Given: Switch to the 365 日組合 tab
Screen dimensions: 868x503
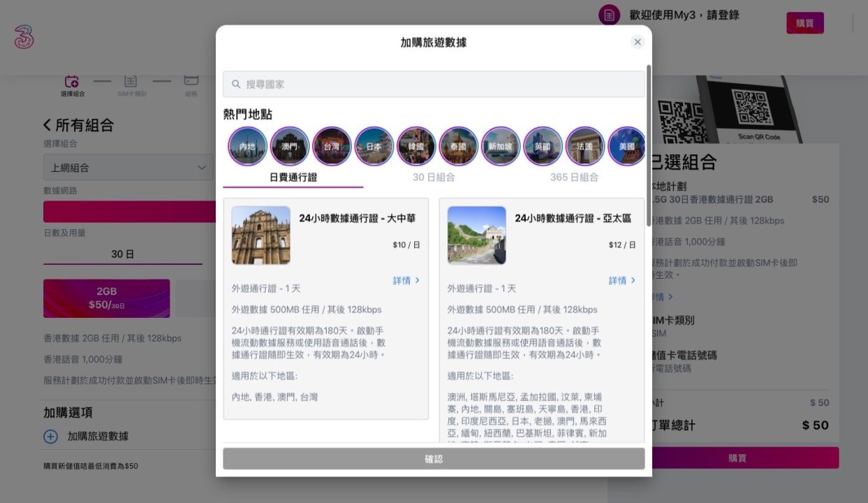Looking at the screenshot, I should pos(575,177).
